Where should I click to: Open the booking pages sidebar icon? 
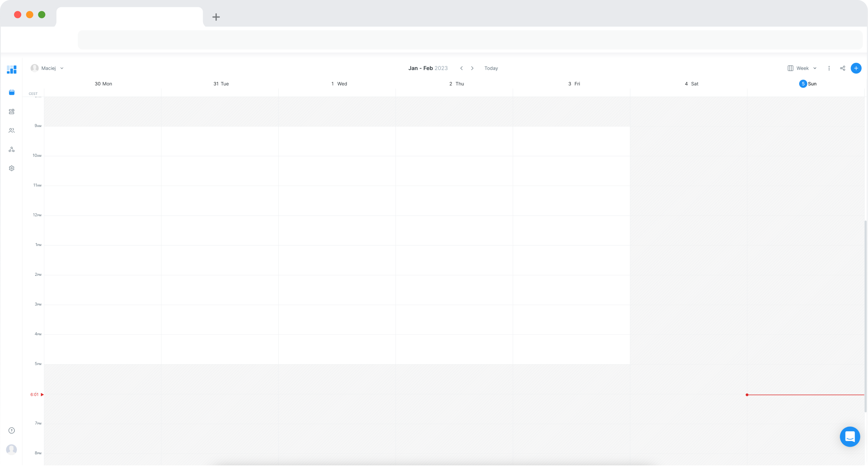click(x=11, y=111)
